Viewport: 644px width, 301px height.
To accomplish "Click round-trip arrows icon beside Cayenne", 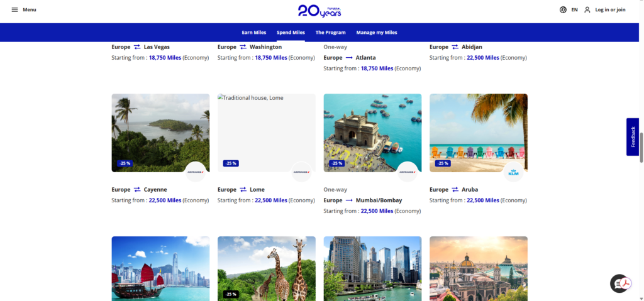I will point(138,190).
